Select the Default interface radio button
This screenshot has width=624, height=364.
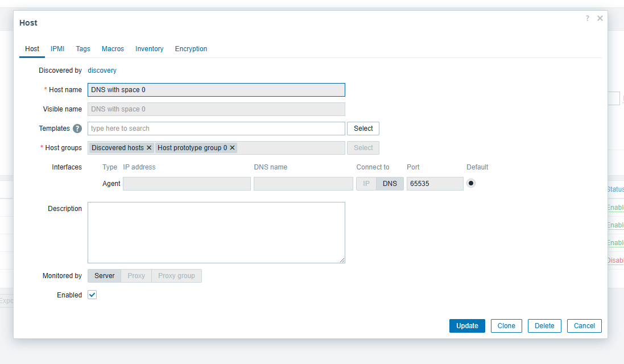click(x=471, y=183)
